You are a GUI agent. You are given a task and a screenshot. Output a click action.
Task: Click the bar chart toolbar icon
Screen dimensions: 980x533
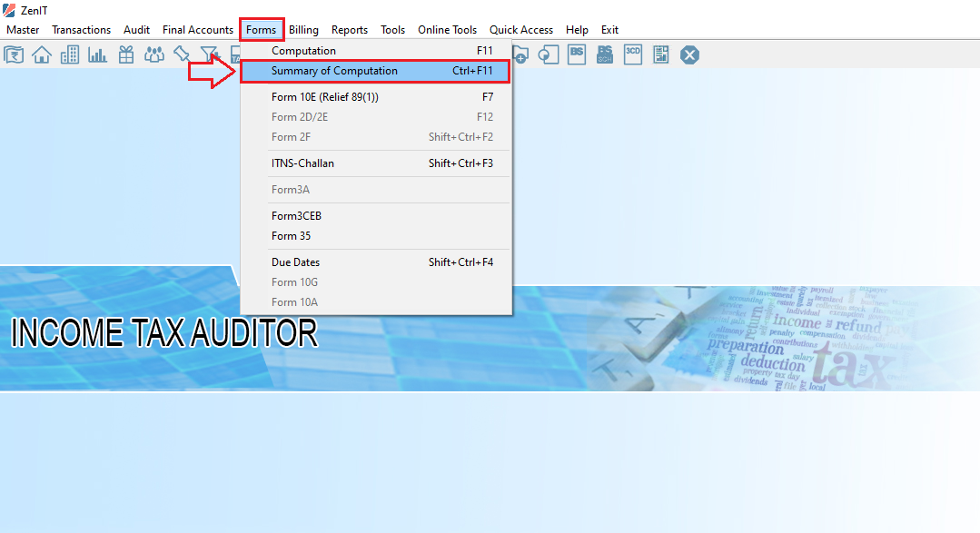[x=97, y=55]
